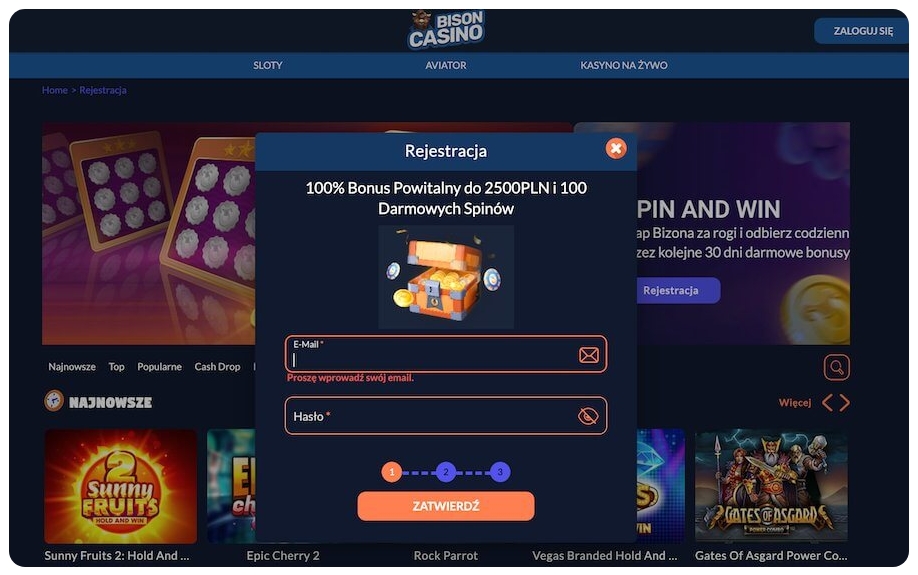Follow the Home breadcrumb link
Screen dimensions: 918x575
click(54, 90)
